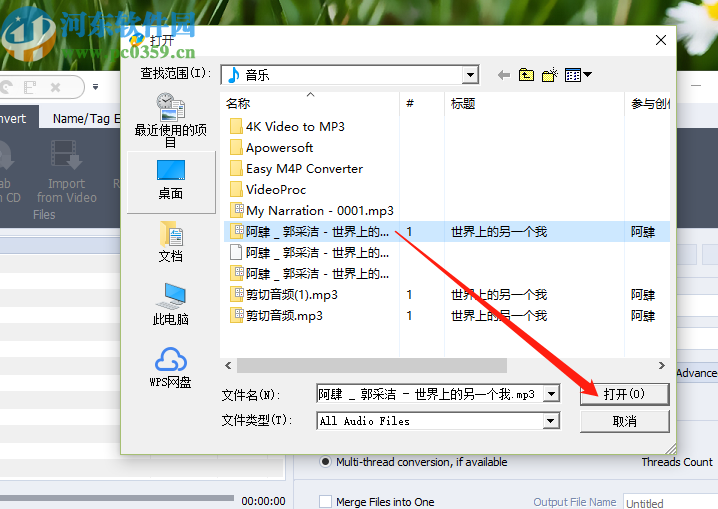Open the view menu icon dropdown
Screen dimensions: 718x509
click(x=578, y=75)
